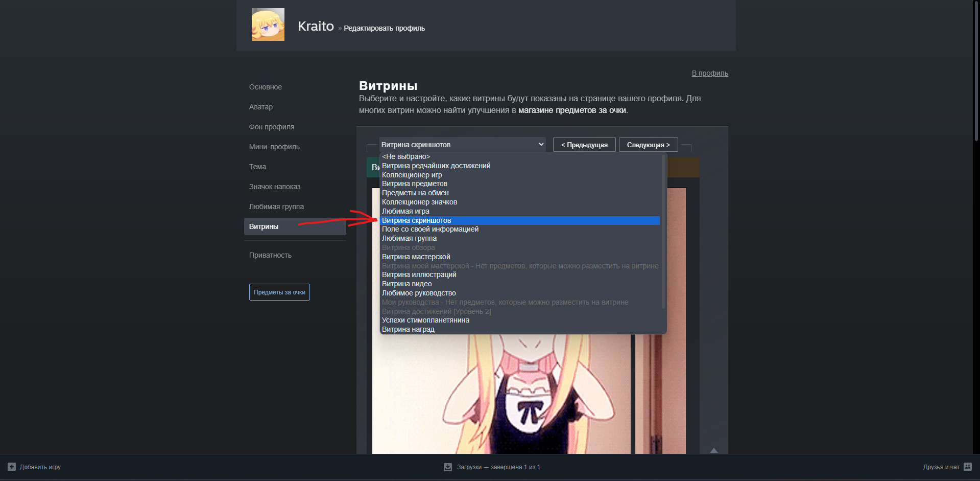Choose "Любимое руководство" option

[x=520, y=293]
